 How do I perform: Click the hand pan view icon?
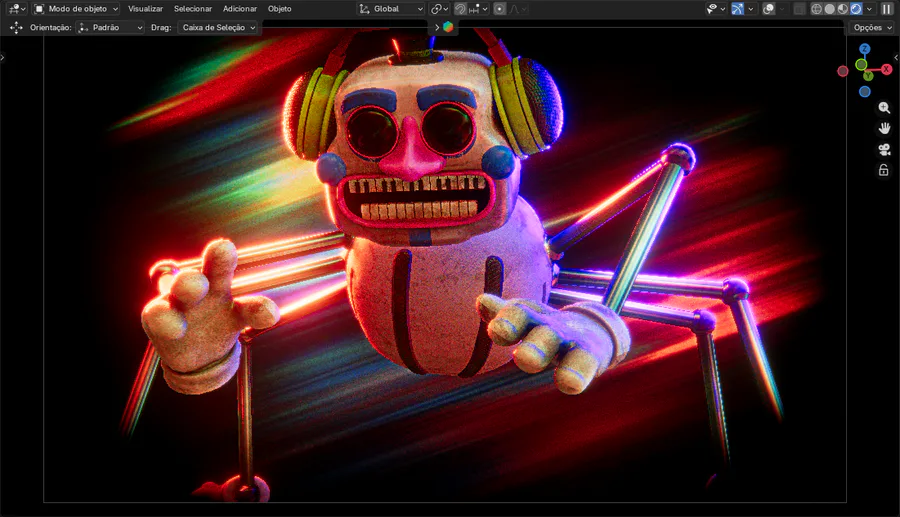tap(884, 129)
